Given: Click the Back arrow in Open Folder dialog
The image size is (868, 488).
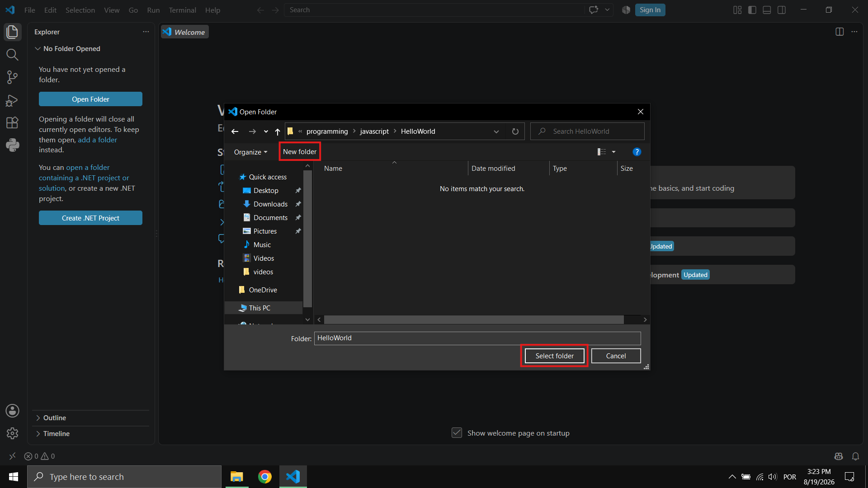Looking at the screenshot, I should 235,131.
